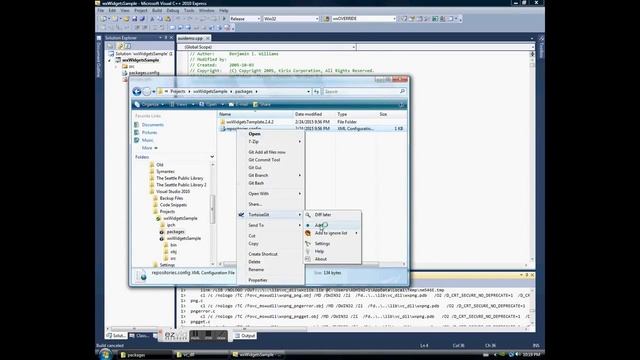Viewport: 640px width, 360px height.
Task: Switch to packages window in taskbar
Action: click(x=144, y=355)
